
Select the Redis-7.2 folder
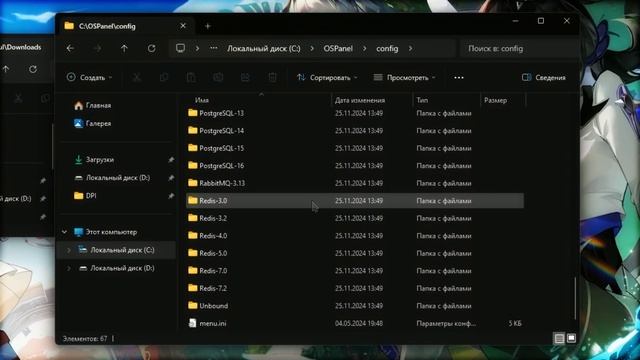click(x=355, y=288)
